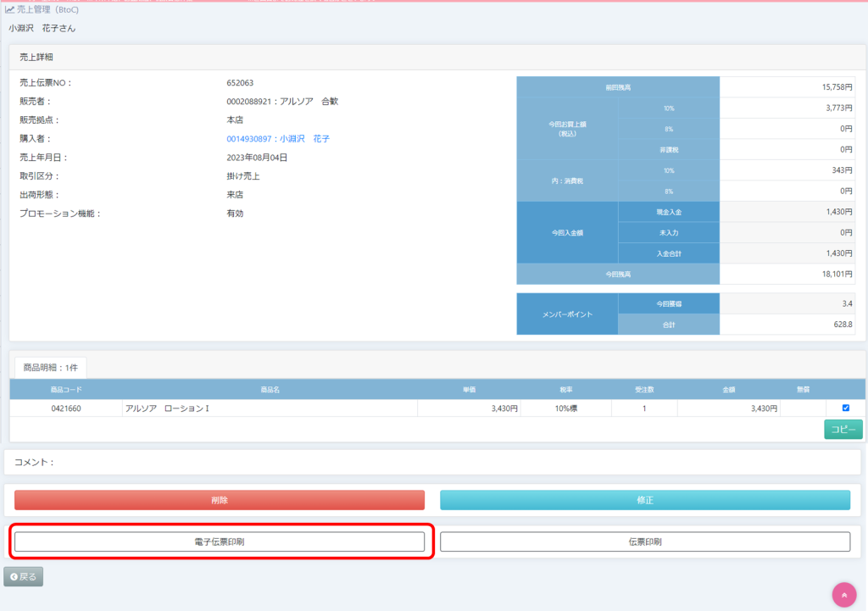Click the 商品コード column header
868x611 pixels.
66,389
